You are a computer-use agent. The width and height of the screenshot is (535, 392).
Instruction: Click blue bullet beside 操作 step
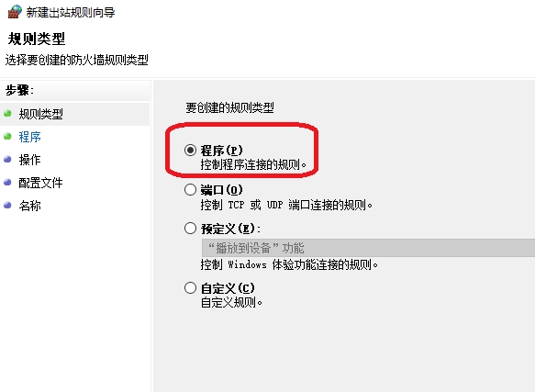[7, 159]
